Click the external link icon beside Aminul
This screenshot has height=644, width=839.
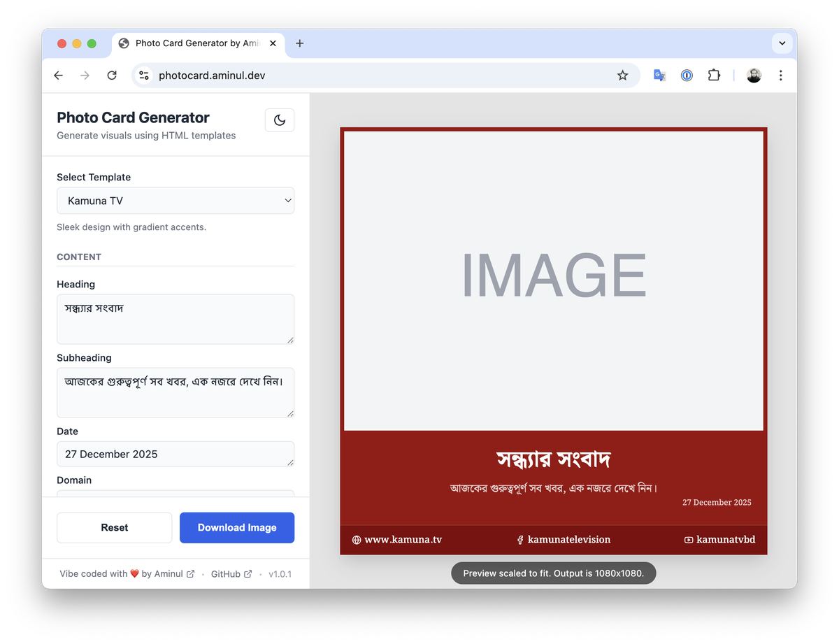point(190,574)
